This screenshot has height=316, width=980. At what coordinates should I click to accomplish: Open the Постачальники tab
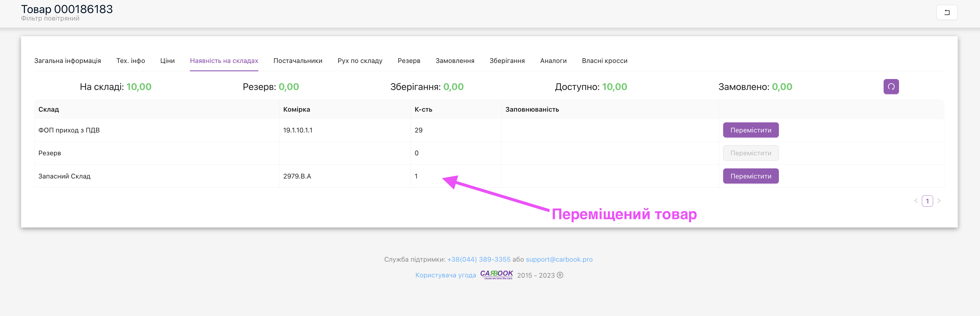point(297,61)
